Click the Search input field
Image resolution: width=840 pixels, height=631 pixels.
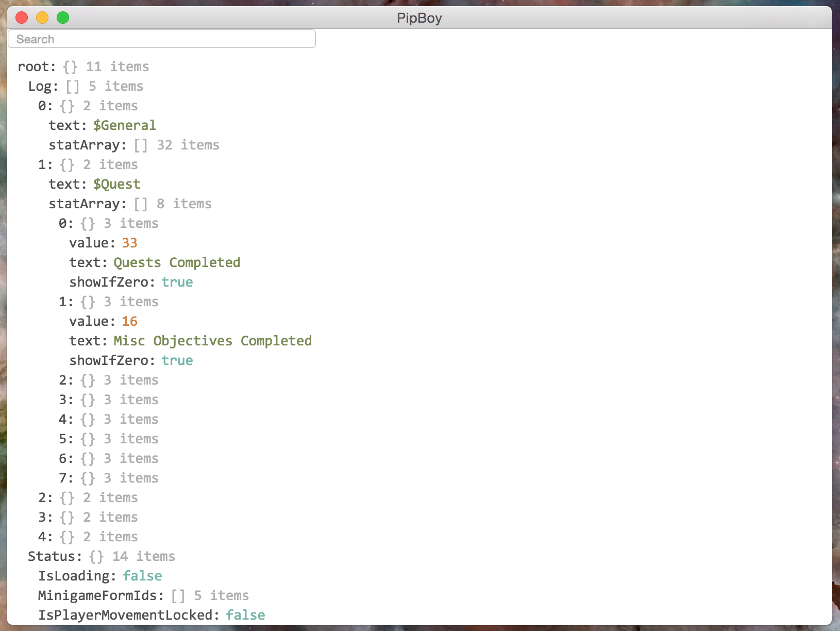(x=161, y=39)
